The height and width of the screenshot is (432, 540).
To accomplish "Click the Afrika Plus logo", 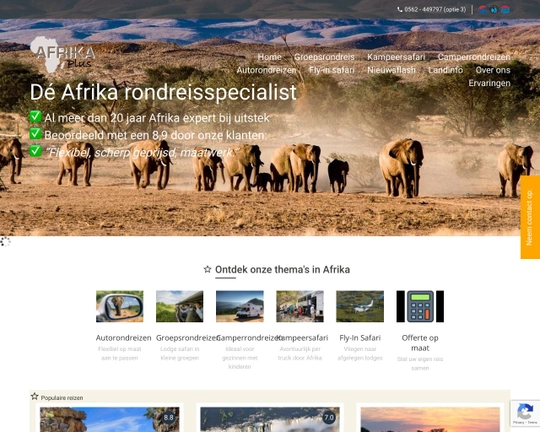I will coord(62,55).
